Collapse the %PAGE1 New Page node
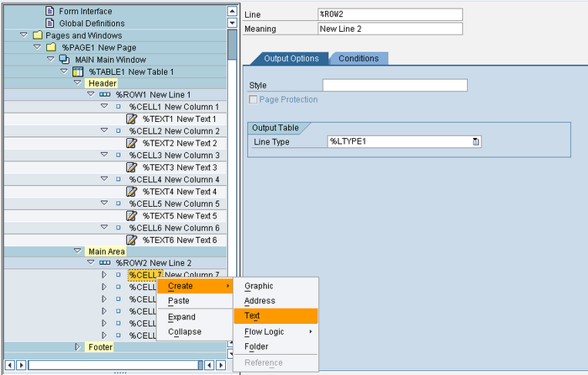The height and width of the screenshot is (375, 588). (x=37, y=47)
